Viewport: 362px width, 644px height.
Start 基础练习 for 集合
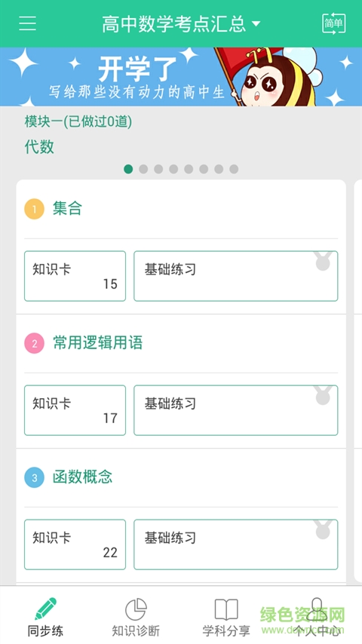pyautogui.click(x=236, y=276)
